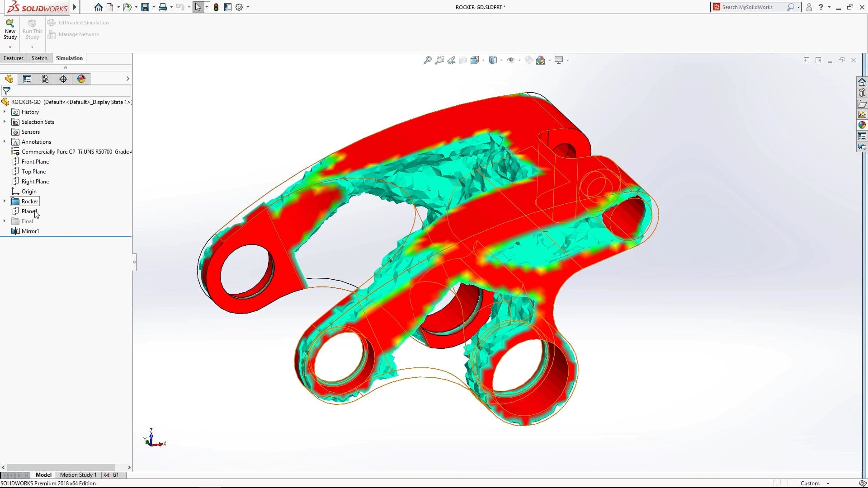Image resolution: width=868 pixels, height=488 pixels.
Task: Expand the manager tabs chevron
Action: [x=127, y=79]
